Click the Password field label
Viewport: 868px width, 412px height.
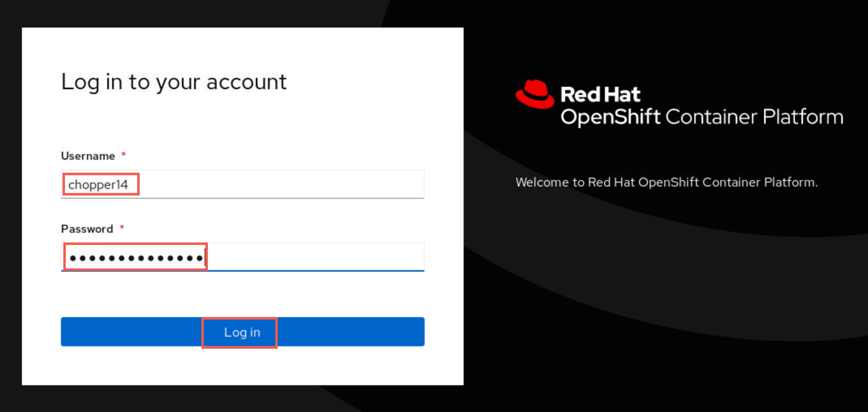point(87,229)
